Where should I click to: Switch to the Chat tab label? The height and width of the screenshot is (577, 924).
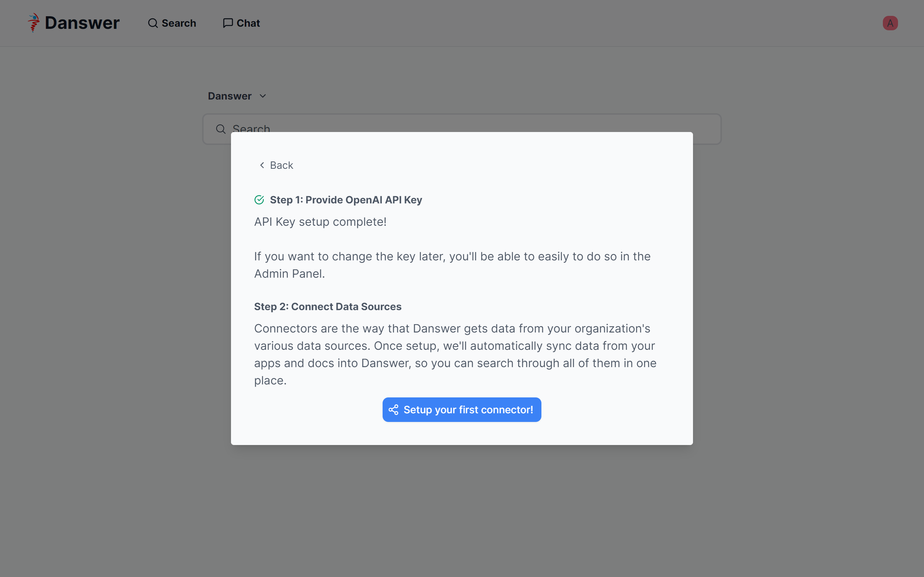point(248,23)
